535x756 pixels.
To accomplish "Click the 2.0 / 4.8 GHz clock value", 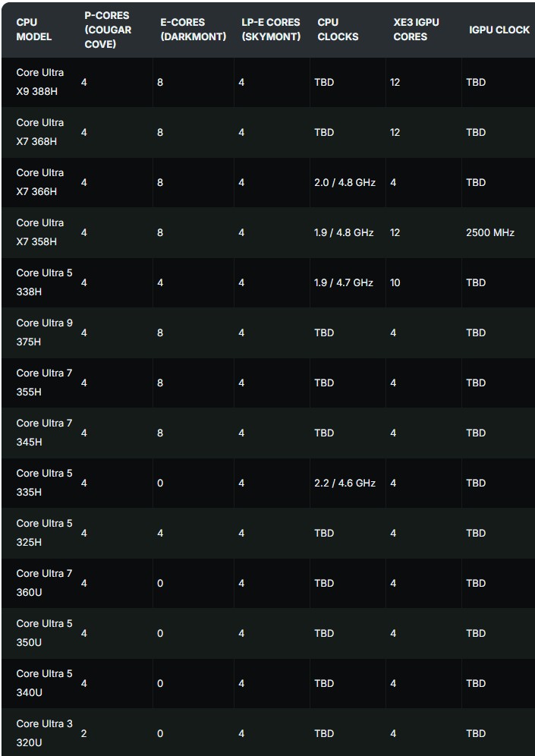I will click(345, 182).
